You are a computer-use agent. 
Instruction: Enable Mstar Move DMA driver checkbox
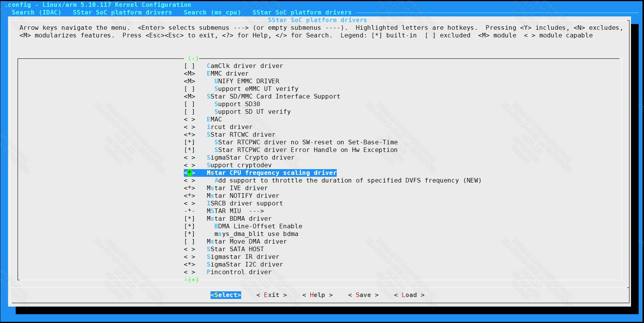(190, 241)
